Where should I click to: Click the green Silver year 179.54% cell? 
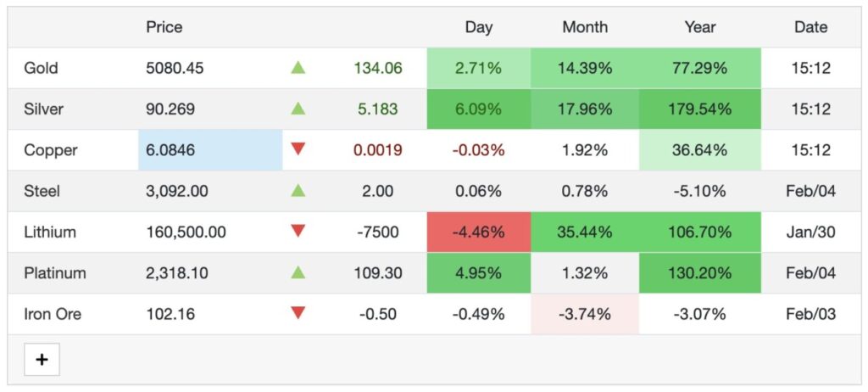point(700,109)
